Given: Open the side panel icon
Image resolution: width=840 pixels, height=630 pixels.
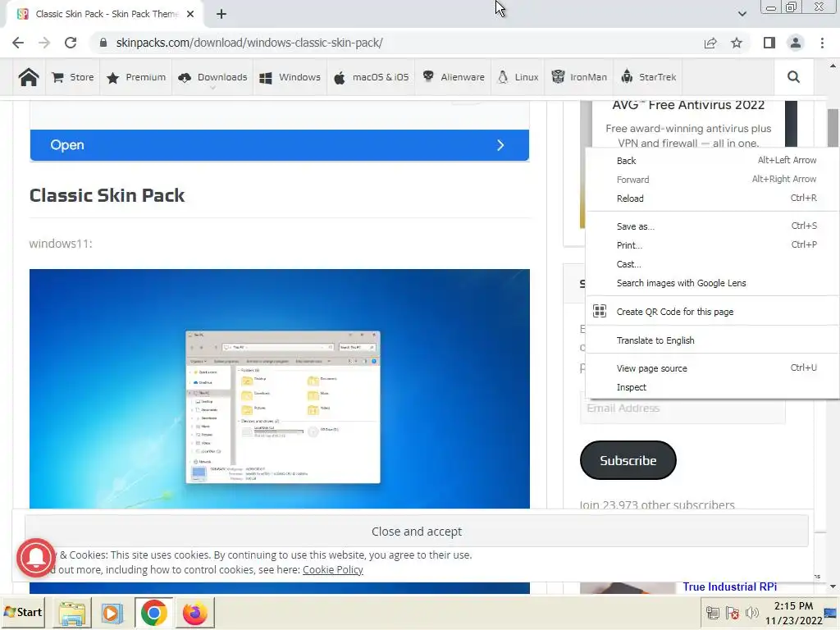Looking at the screenshot, I should pyautogui.click(x=769, y=43).
